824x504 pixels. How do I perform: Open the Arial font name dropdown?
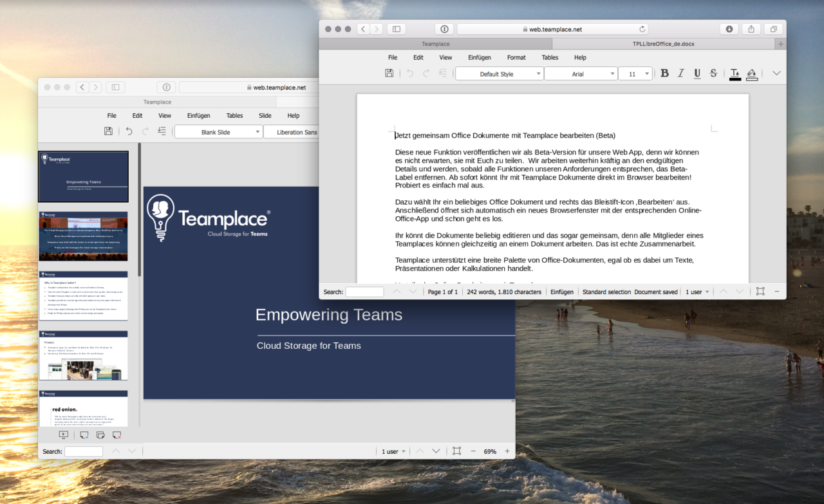[x=581, y=74]
